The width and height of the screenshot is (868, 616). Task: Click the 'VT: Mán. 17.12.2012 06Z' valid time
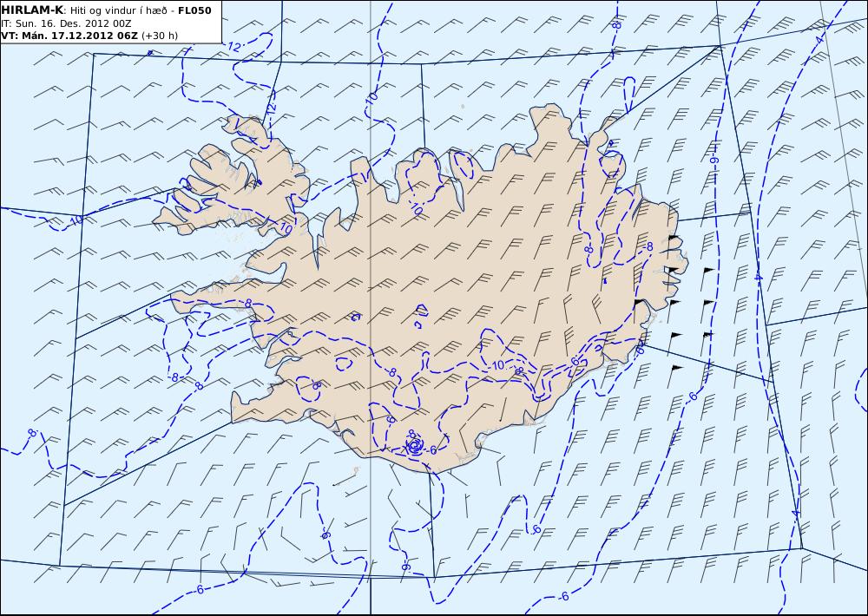[69, 36]
